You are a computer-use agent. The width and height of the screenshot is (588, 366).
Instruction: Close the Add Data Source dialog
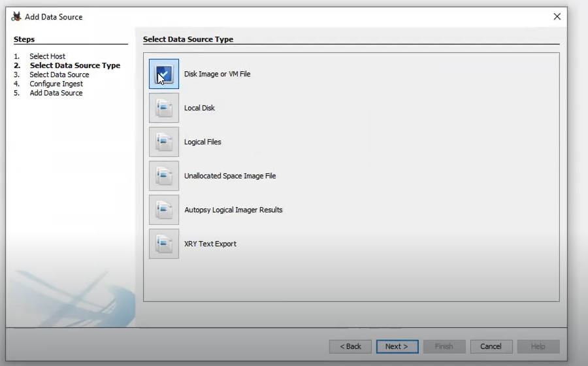[x=557, y=16]
